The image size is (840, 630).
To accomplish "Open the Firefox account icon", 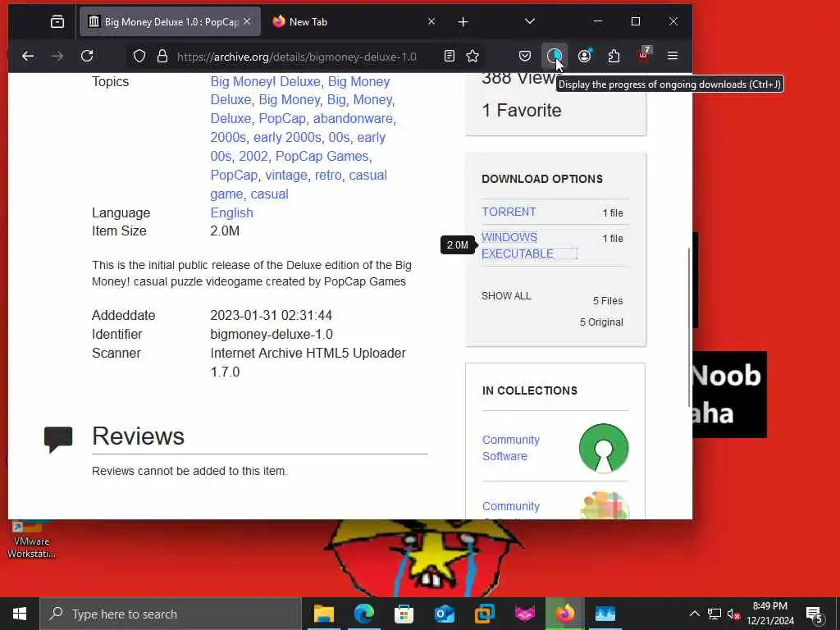I will [x=584, y=57].
